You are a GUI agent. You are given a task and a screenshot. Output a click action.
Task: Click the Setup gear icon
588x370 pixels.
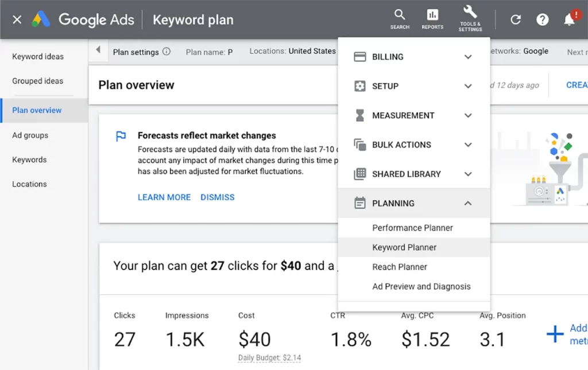coord(359,86)
